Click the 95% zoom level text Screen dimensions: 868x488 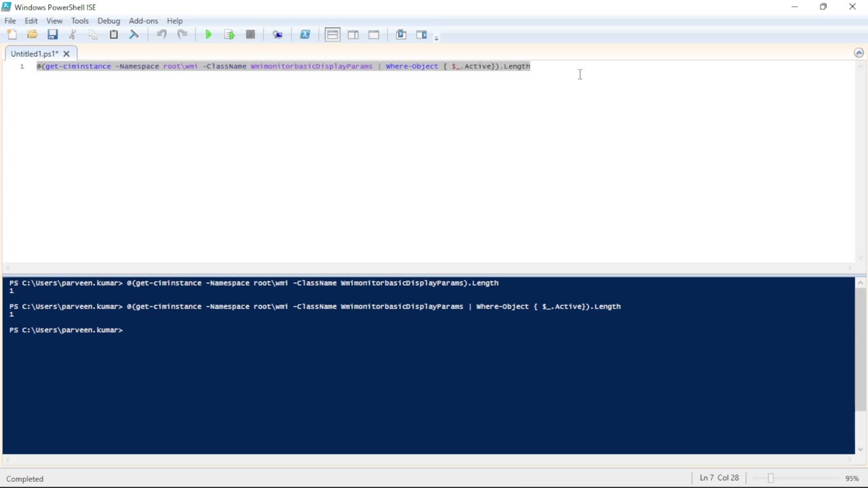pyautogui.click(x=852, y=479)
